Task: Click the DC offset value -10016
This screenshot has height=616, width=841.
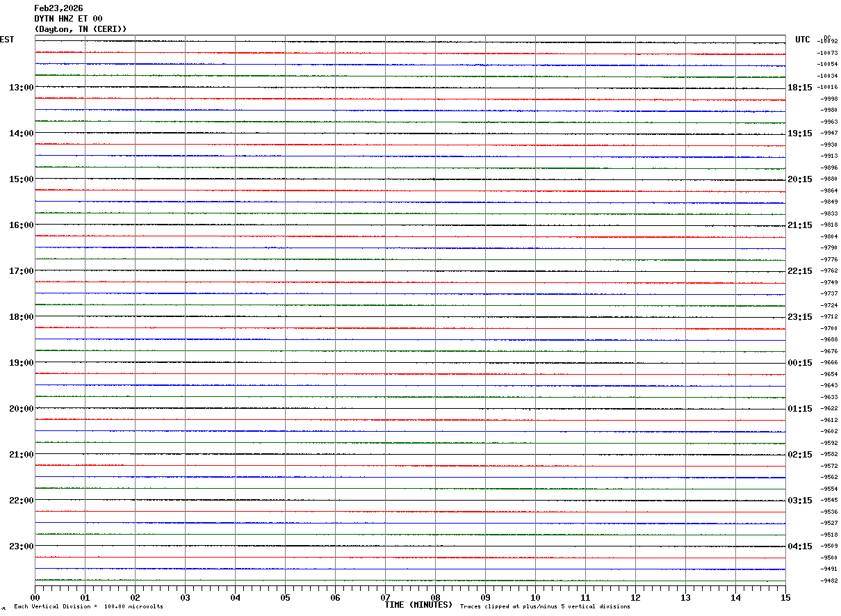Action: tap(828, 88)
